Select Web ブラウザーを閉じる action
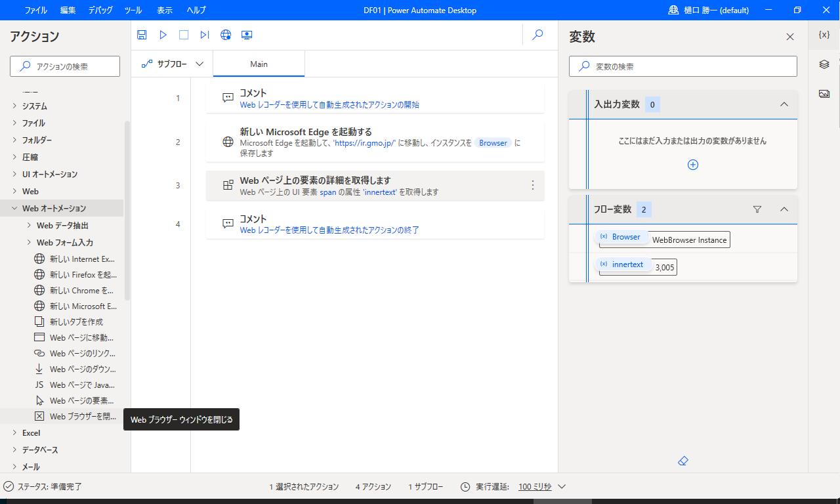The height and width of the screenshot is (504, 840). (x=75, y=416)
